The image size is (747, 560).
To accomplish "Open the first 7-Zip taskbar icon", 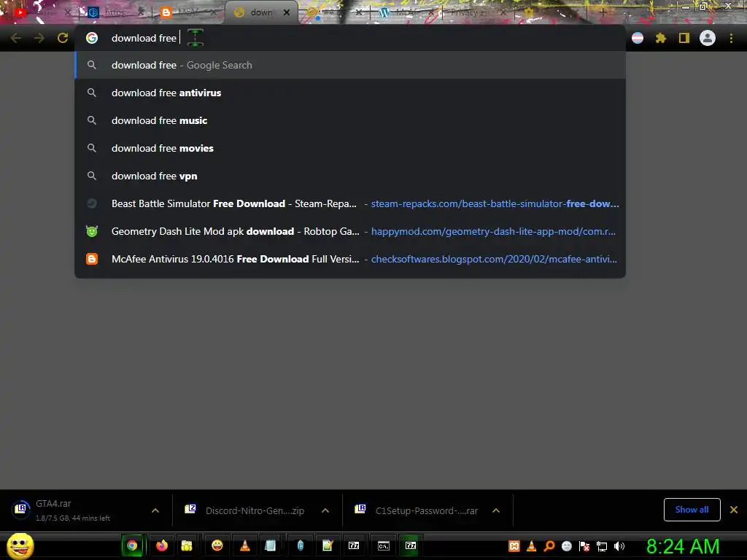I will 354,545.
